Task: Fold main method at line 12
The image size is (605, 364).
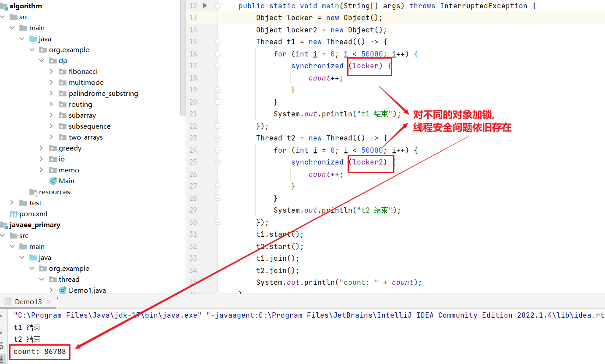Action: 218,6
